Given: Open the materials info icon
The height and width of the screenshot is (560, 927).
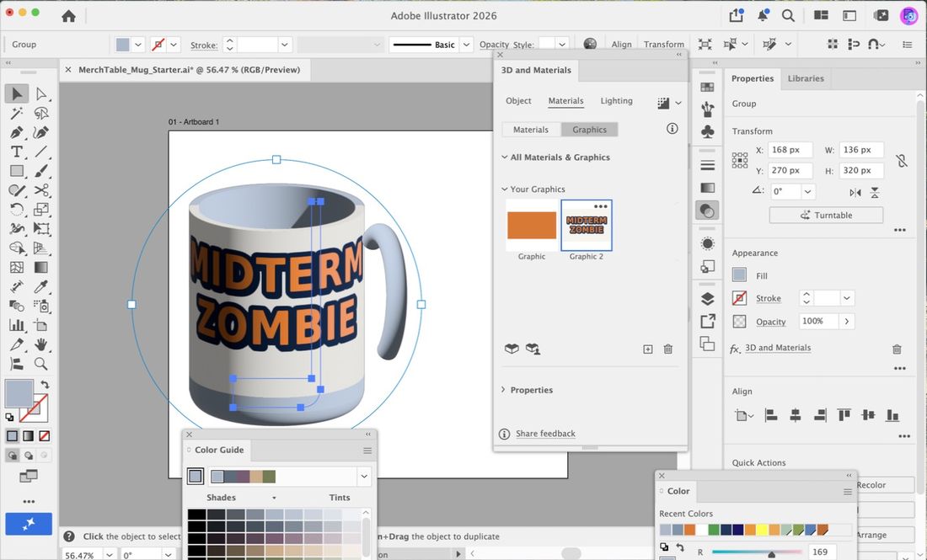Looking at the screenshot, I should pos(672,129).
